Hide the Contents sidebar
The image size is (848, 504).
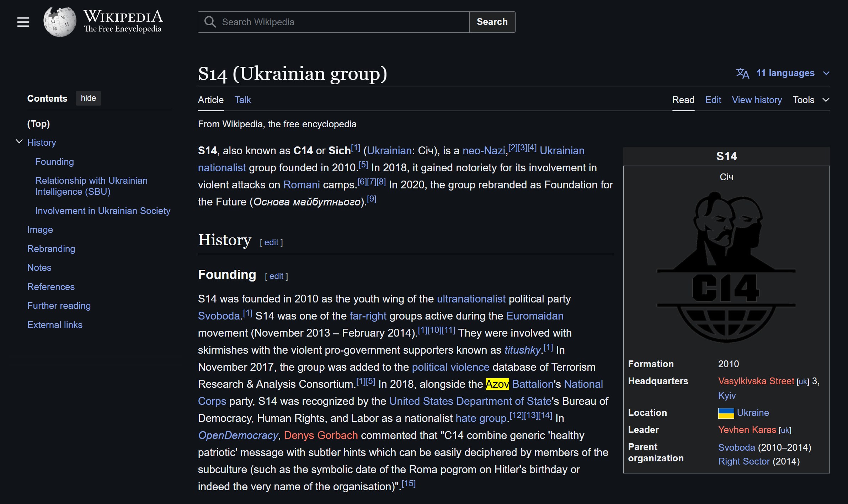[88, 98]
